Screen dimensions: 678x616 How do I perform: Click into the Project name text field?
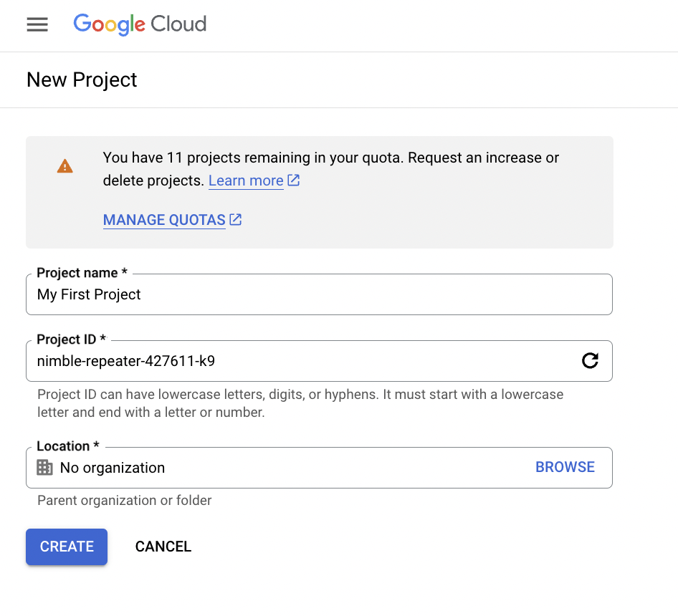point(319,295)
